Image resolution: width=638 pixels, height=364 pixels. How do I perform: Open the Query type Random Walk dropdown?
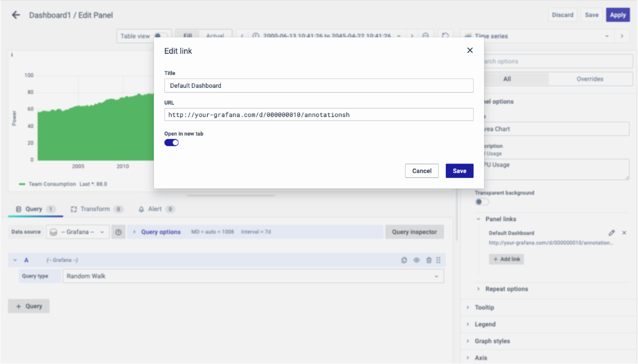click(x=253, y=276)
